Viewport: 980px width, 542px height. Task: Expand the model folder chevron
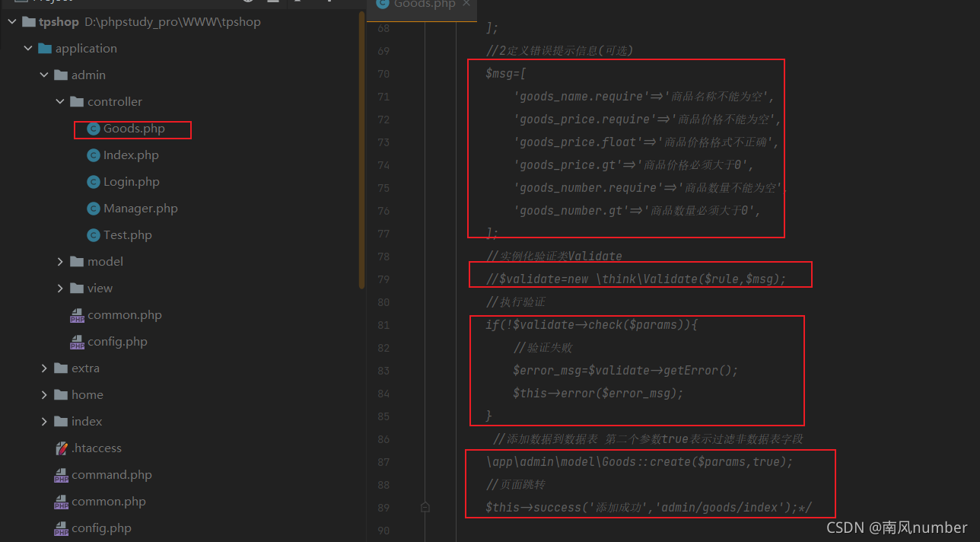click(x=60, y=262)
